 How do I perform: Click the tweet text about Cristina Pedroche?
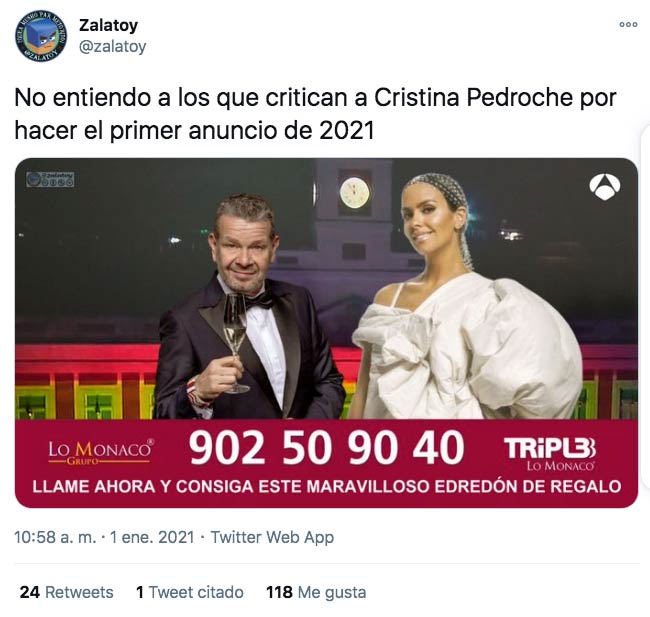point(315,114)
